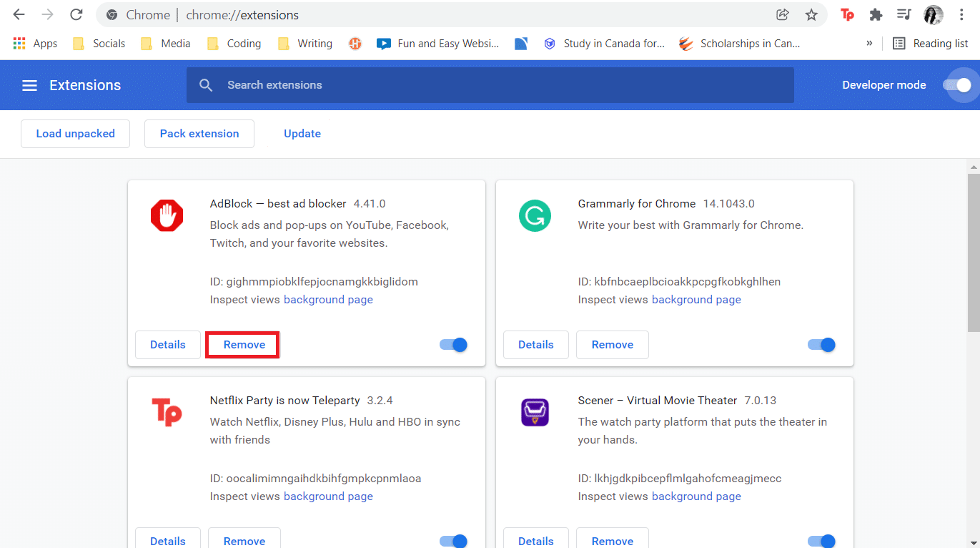Inspect Grammarly background page link
This screenshot has width=980, height=548.
696,300
